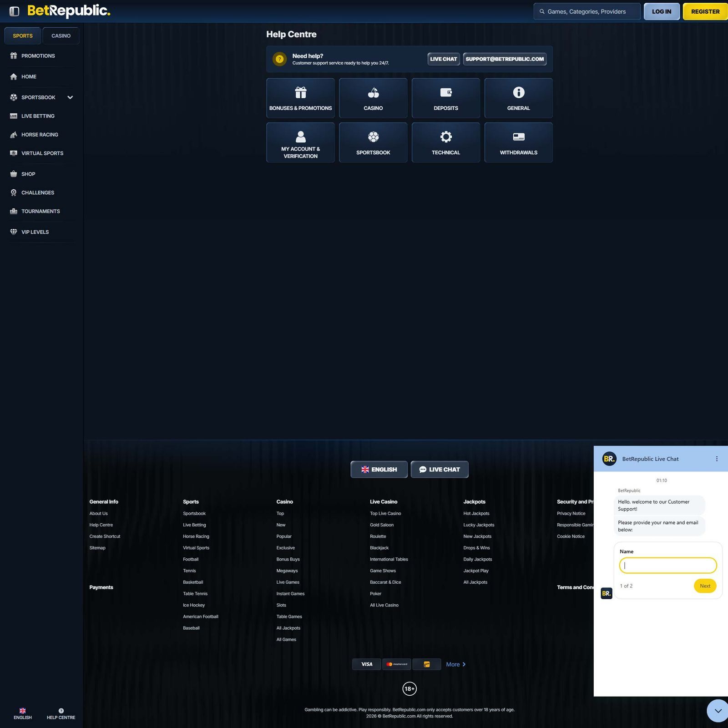Click the Virtual Sports icon

point(14,153)
